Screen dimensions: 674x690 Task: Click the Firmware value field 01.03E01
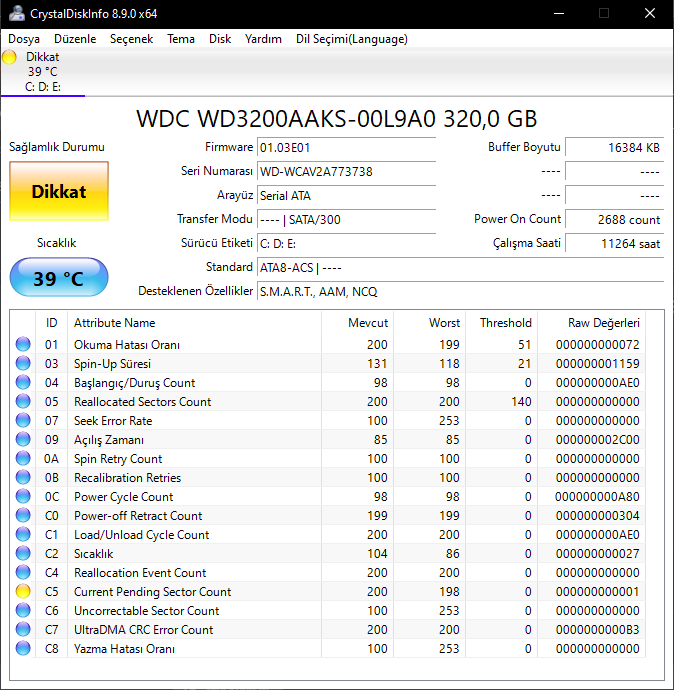pos(346,147)
